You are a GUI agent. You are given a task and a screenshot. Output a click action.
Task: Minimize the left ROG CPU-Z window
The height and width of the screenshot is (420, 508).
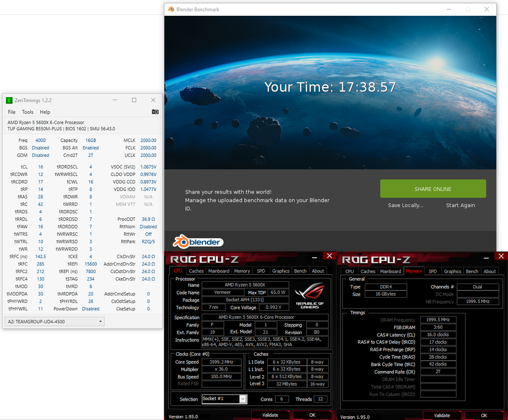(x=314, y=257)
